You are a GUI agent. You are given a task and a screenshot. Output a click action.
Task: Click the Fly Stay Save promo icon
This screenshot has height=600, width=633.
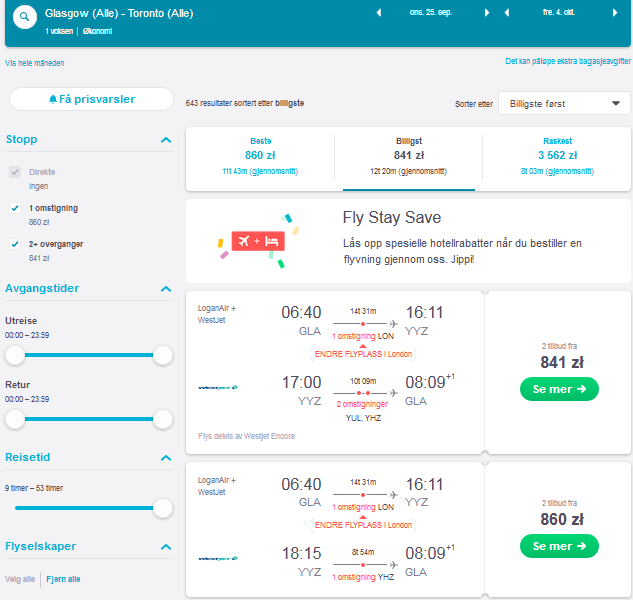258,241
